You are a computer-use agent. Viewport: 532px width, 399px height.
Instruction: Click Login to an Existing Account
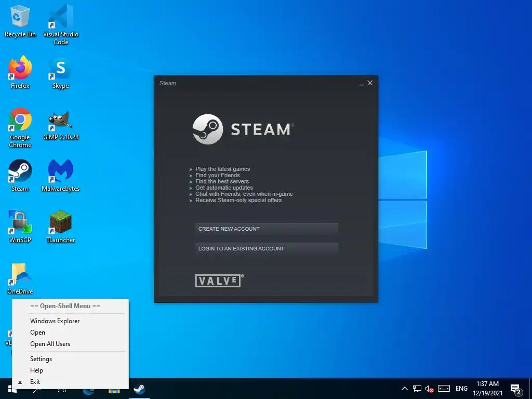[267, 249]
